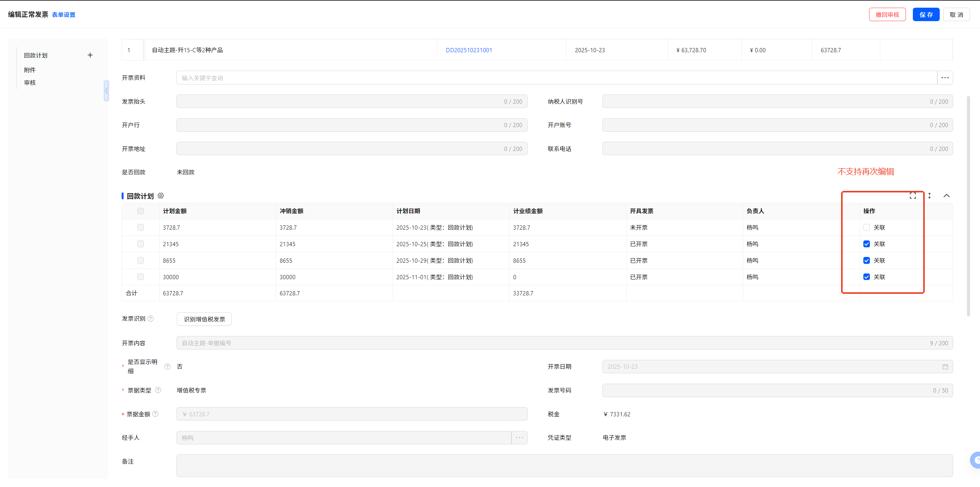980x487 pixels.
Task: Click the vertical resize arrows icon
Action: point(929,196)
